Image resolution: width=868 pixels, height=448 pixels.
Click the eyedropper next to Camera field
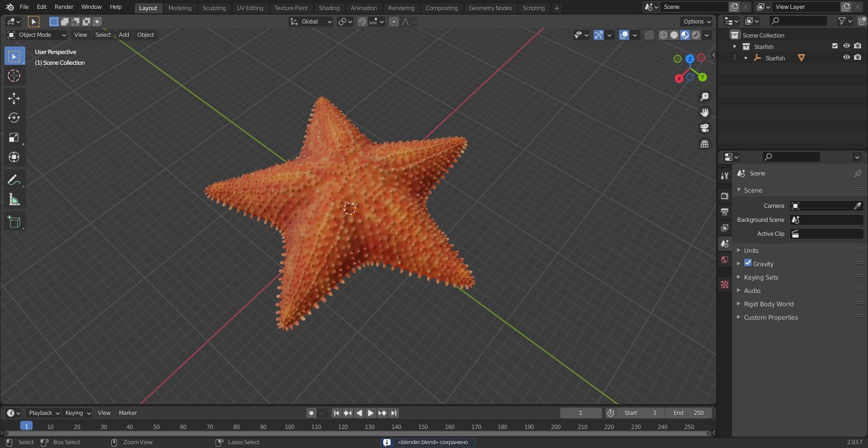(x=857, y=206)
